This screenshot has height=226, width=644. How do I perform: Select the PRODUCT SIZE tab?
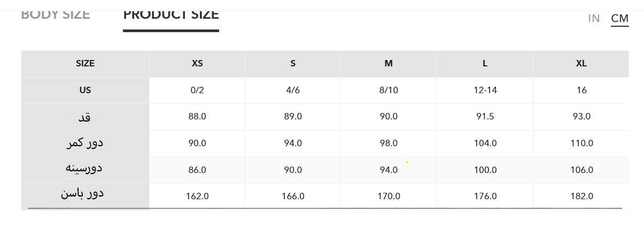[171, 14]
